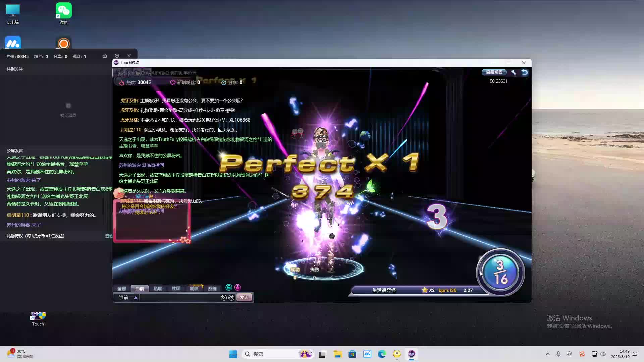Open the notification center bell icon

point(635,354)
